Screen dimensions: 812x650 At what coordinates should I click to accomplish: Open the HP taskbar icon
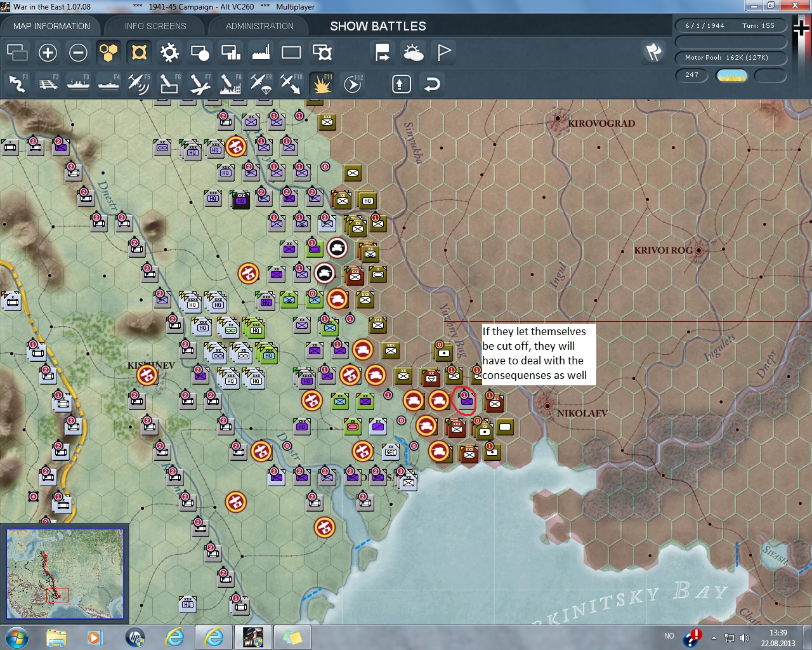pyautogui.click(x=135, y=637)
